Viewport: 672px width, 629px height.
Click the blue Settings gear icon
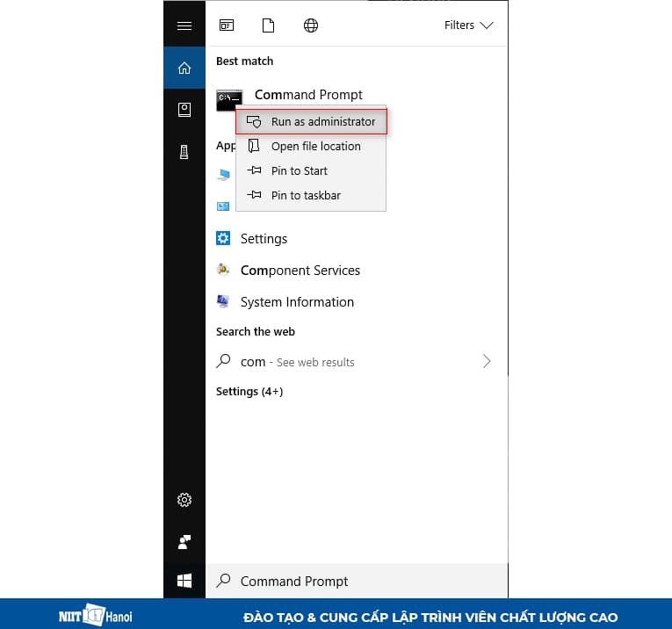pos(223,238)
